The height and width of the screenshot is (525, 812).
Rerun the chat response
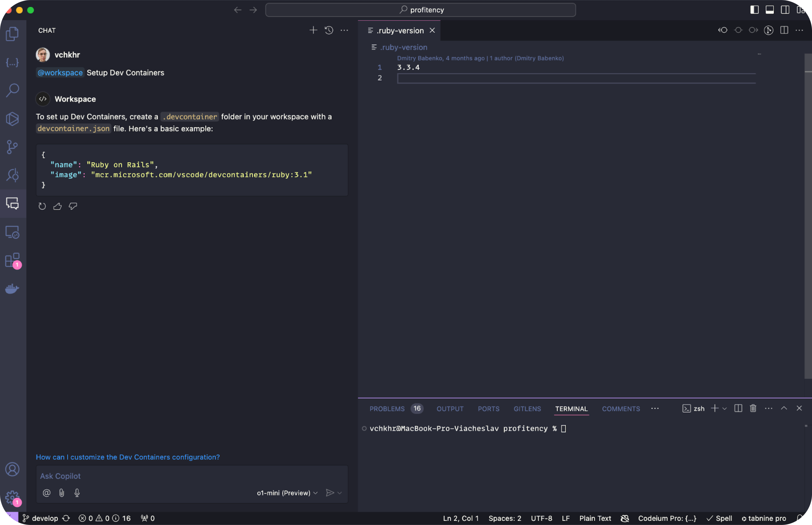(42, 206)
